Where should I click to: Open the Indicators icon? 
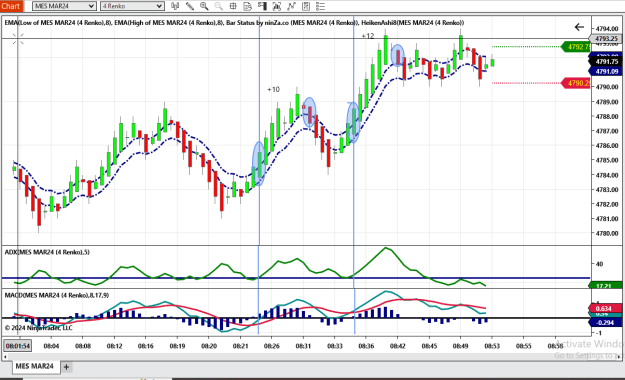(x=291, y=6)
